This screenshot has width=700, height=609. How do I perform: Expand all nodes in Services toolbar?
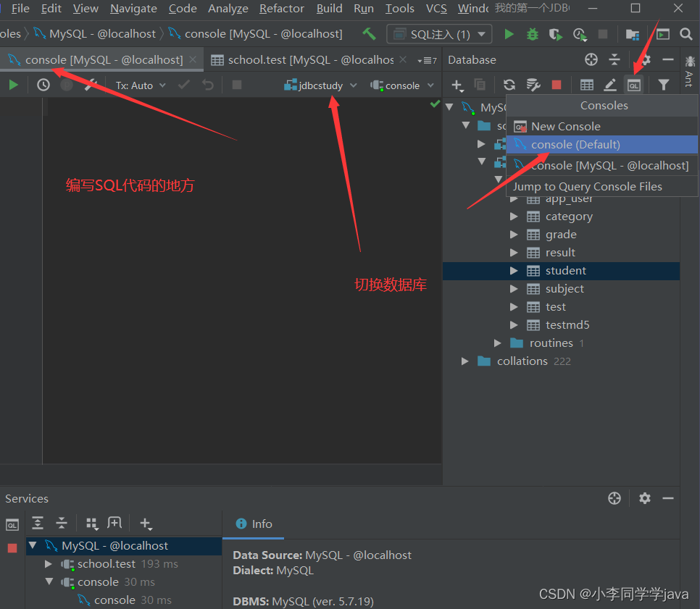pos(38,523)
